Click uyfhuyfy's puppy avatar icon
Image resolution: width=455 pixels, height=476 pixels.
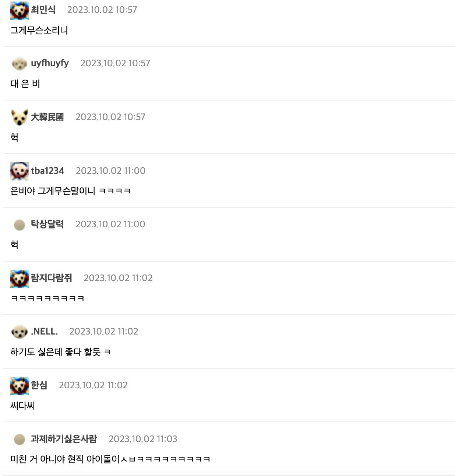(20, 64)
